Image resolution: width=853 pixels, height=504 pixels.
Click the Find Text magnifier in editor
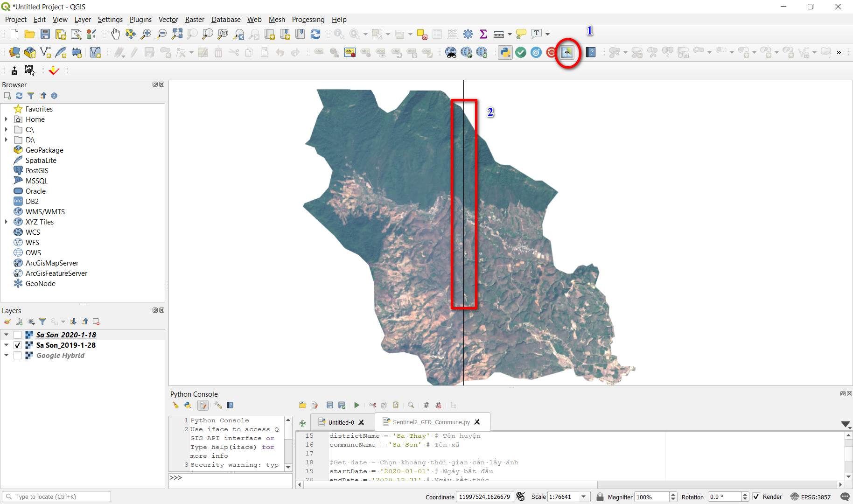click(x=411, y=405)
